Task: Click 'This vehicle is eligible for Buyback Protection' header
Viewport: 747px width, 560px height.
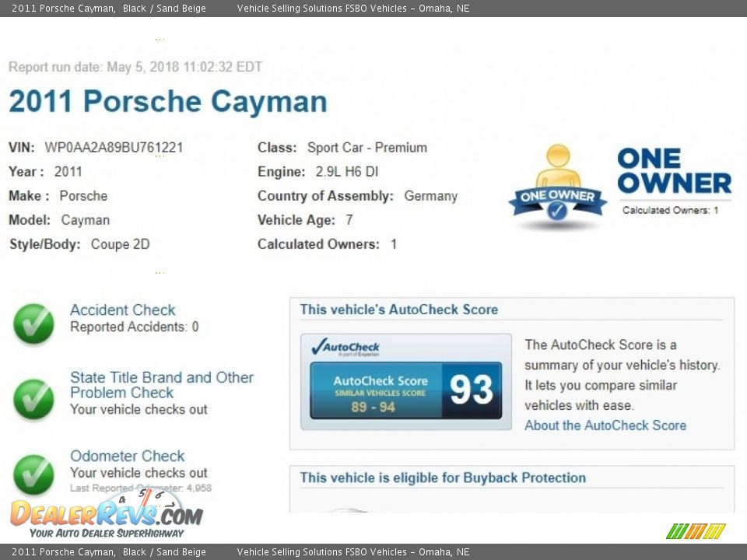Action: [443, 478]
